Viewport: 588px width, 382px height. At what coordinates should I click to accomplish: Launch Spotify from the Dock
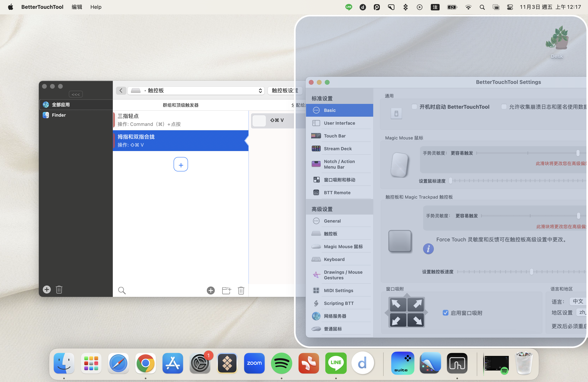(281, 363)
